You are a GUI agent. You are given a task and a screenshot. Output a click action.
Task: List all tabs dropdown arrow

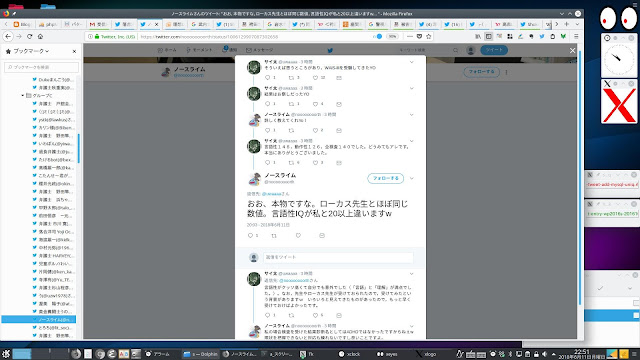pos(577,24)
